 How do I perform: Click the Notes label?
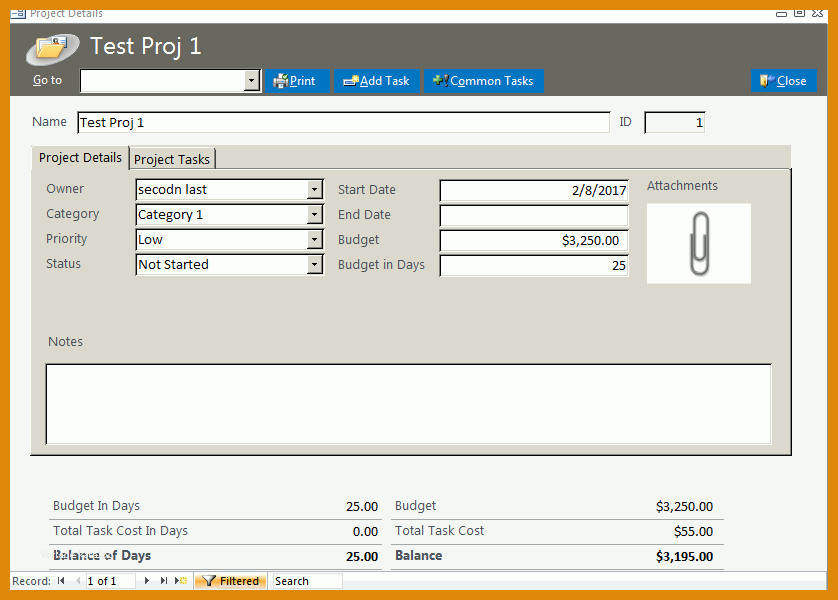[x=65, y=342]
